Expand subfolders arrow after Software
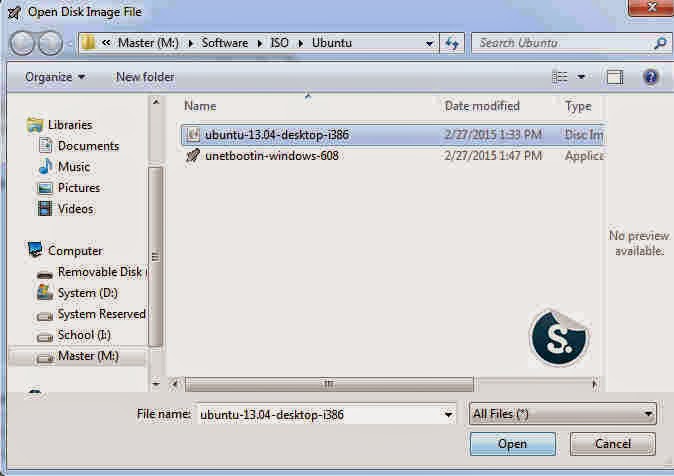This screenshot has height=476, width=674. (x=260, y=43)
